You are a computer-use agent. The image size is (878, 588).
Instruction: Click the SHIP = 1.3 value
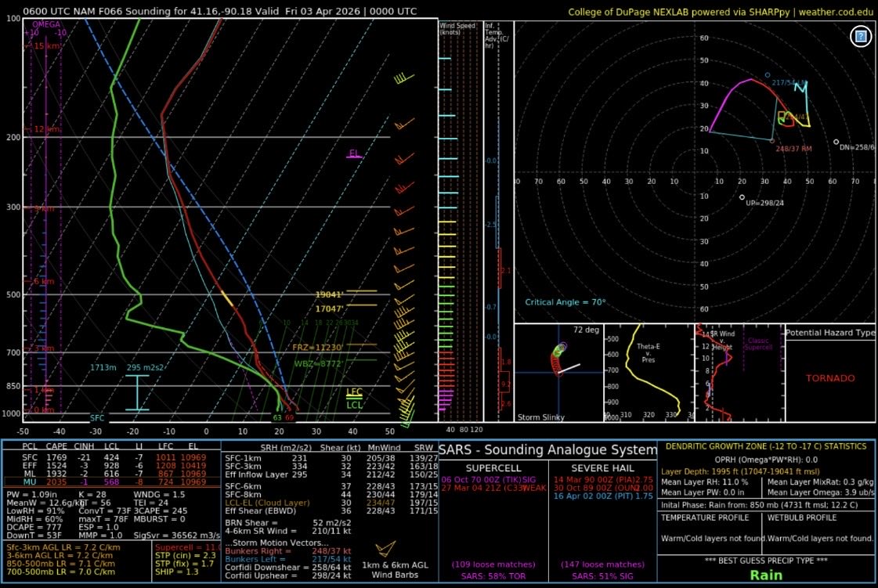click(x=177, y=572)
